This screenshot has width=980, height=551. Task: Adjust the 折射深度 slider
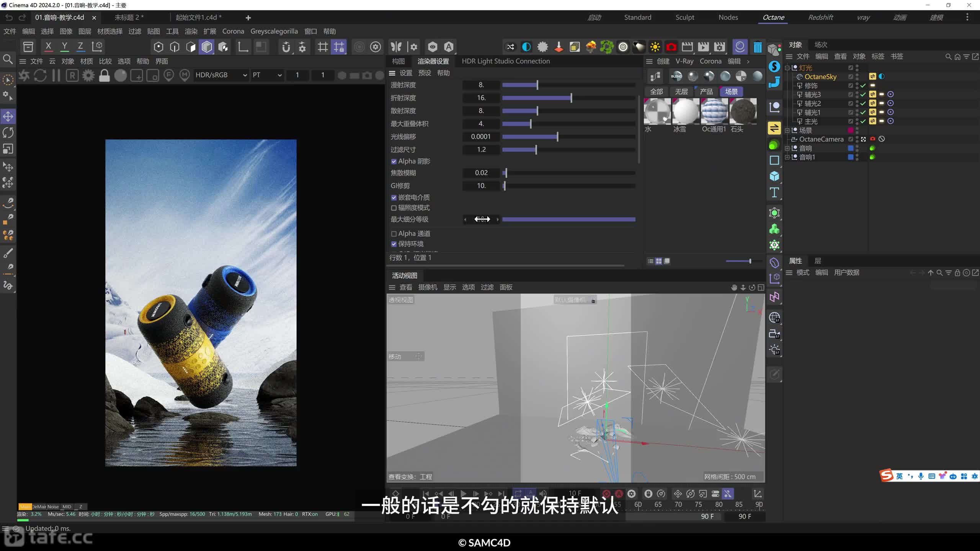[x=568, y=98]
